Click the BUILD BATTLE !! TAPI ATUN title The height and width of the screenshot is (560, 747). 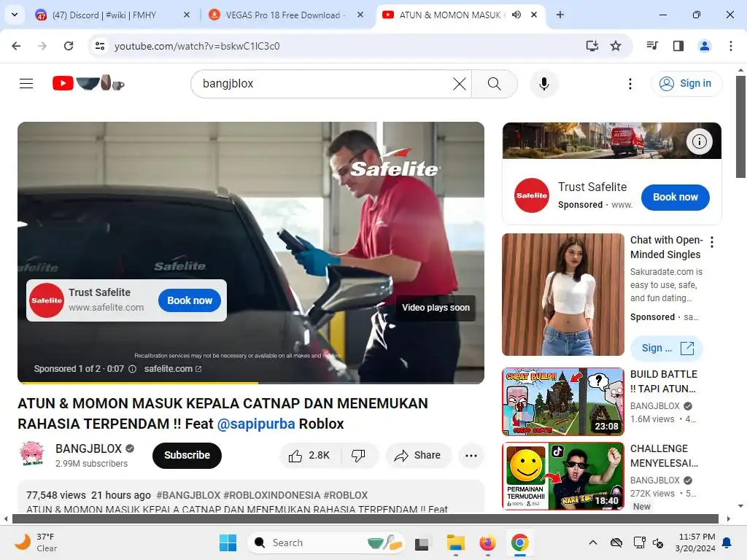coord(664,381)
